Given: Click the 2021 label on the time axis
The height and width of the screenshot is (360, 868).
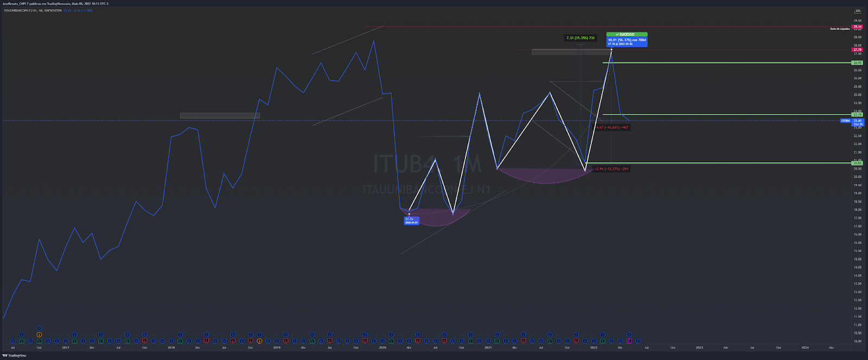Looking at the screenshot, I should pyautogui.click(x=488, y=348).
